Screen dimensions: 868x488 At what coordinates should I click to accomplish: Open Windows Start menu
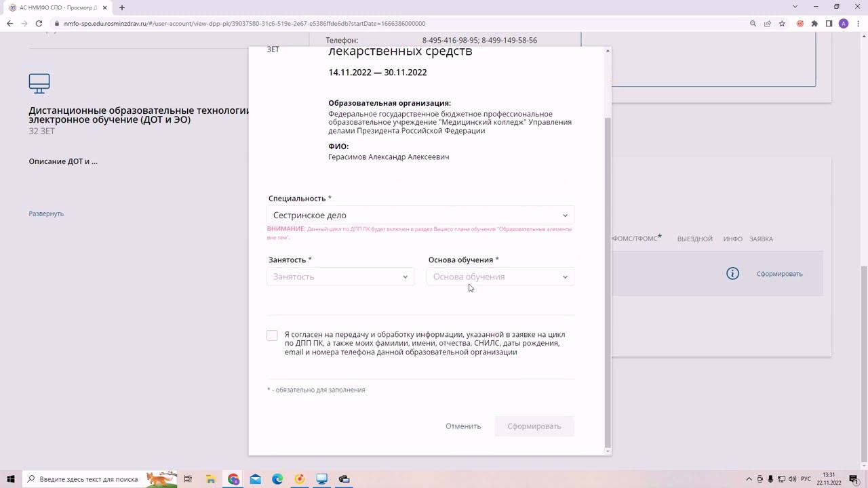coord(10,479)
